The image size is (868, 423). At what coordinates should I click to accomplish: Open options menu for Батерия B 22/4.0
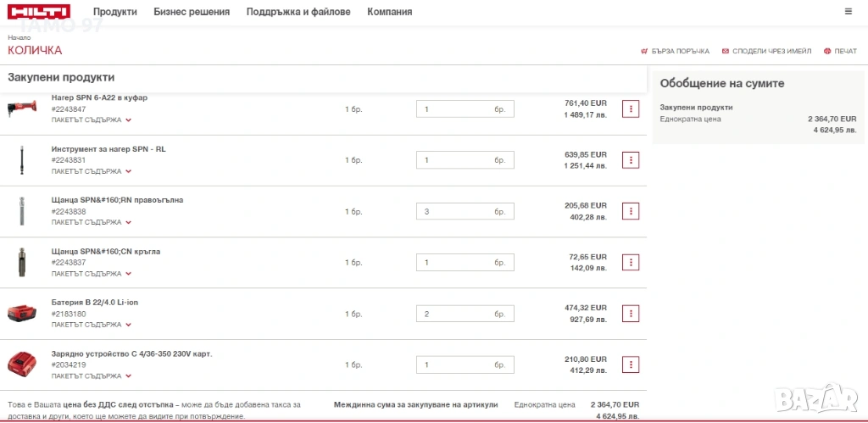tap(631, 314)
